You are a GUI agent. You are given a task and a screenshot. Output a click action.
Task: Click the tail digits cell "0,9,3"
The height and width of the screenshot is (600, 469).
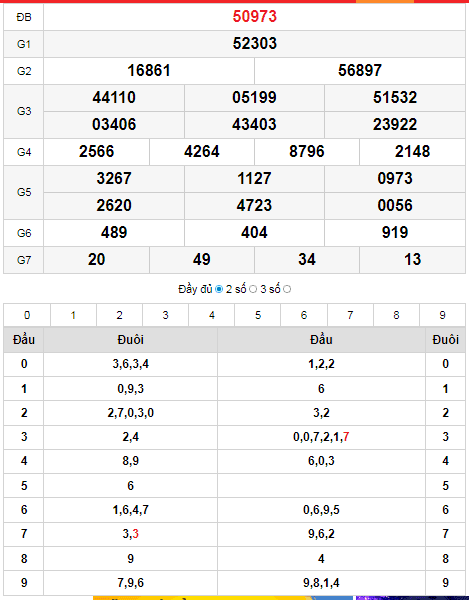(x=130, y=389)
